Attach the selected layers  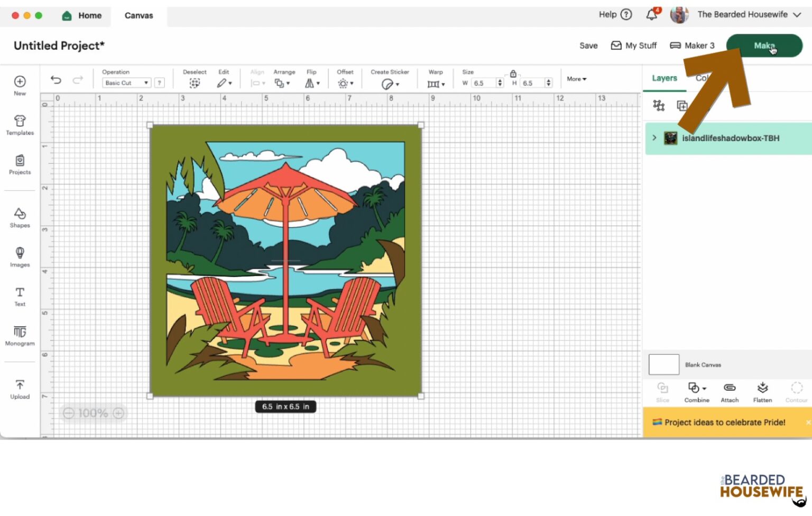click(730, 392)
